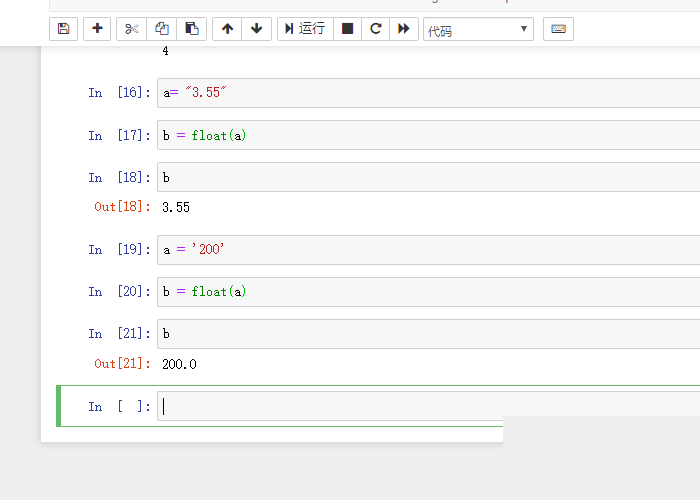Click the output value 3.55
Screen dimensions: 700x500
tap(176, 207)
